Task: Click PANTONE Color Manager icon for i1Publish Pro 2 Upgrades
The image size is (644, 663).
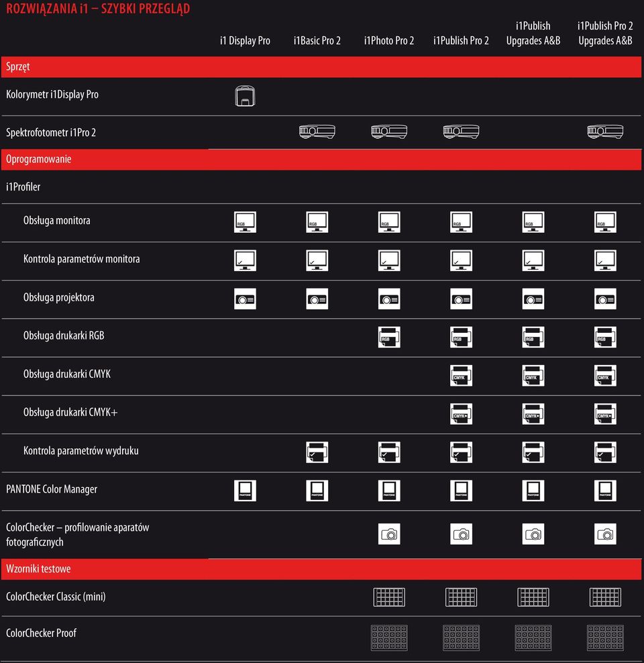Action: pyautogui.click(x=605, y=491)
